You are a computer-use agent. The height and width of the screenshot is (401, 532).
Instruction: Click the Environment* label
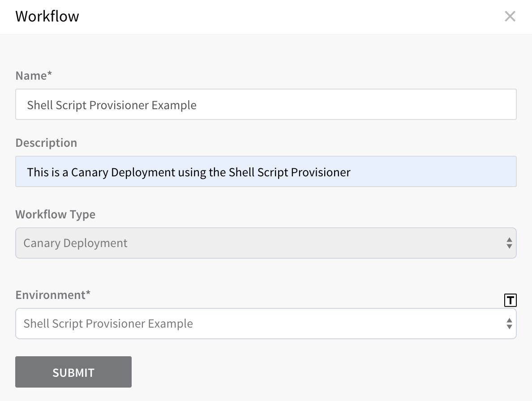pos(53,295)
